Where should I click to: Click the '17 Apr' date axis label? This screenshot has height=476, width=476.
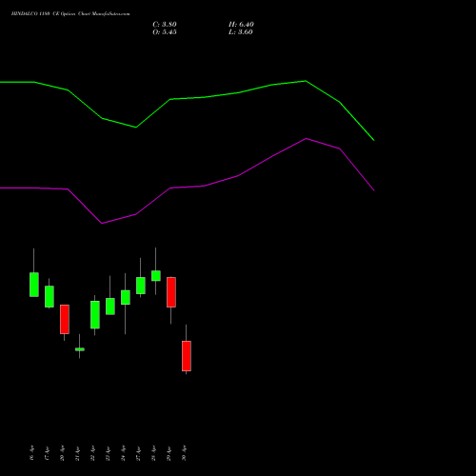tap(47, 453)
